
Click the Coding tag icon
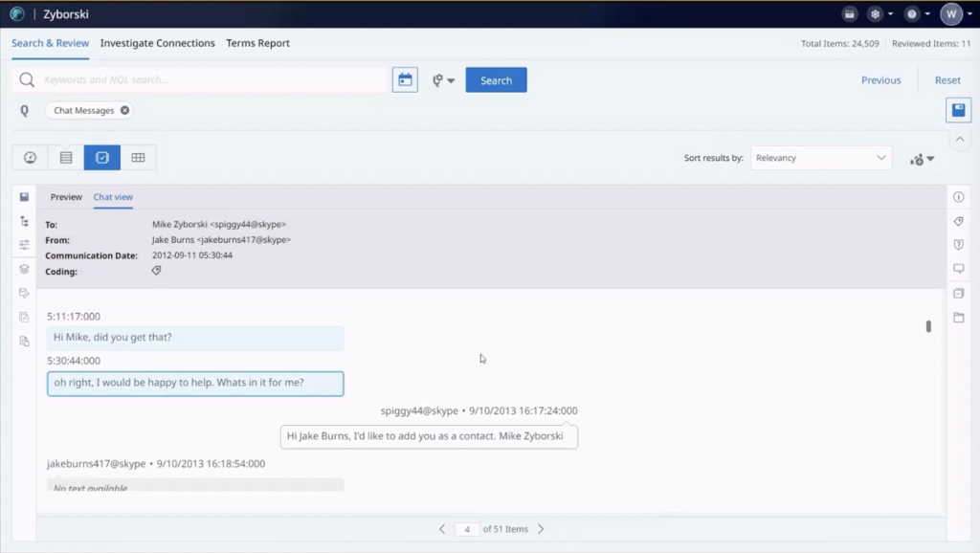point(156,271)
